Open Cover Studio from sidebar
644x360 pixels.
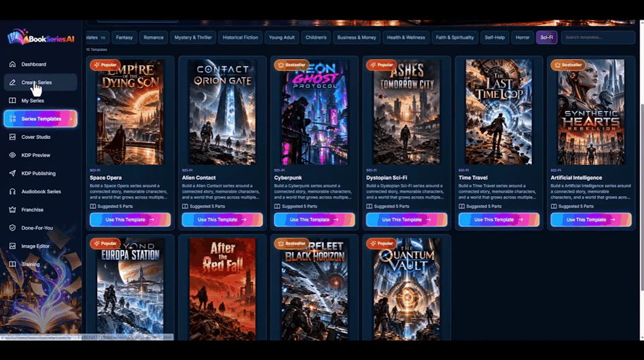coord(40,137)
